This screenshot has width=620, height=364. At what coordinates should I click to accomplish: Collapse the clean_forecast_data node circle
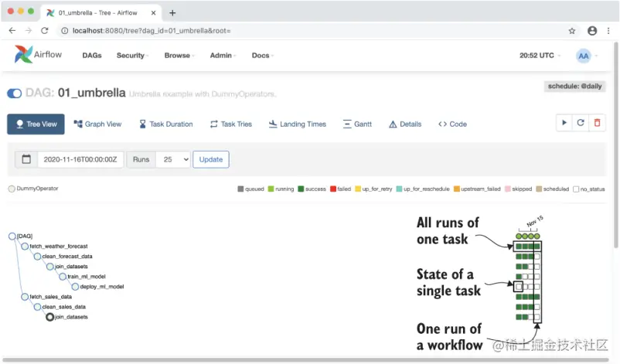coord(37,257)
